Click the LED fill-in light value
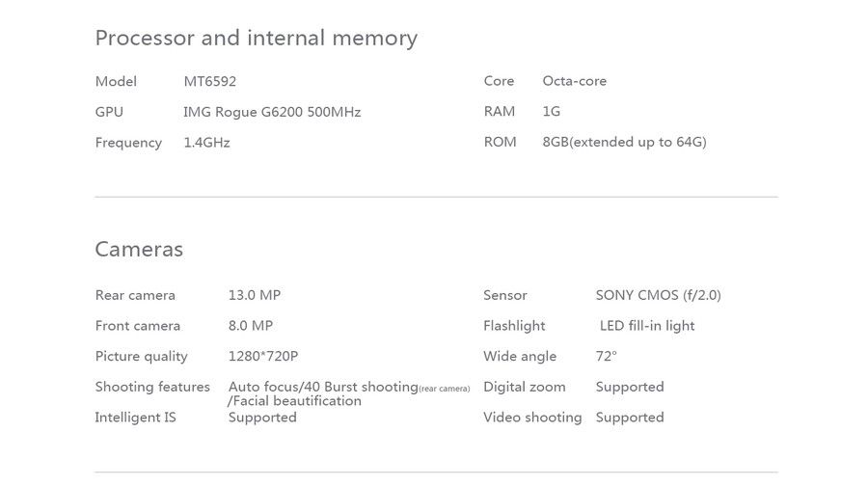Screen dimensions: 868x486 pyautogui.click(x=646, y=326)
